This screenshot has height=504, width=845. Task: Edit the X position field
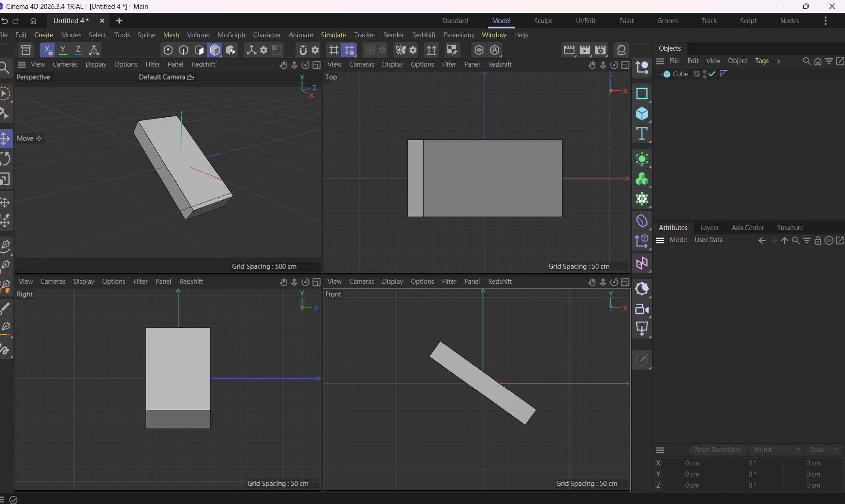(x=691, y=463)
